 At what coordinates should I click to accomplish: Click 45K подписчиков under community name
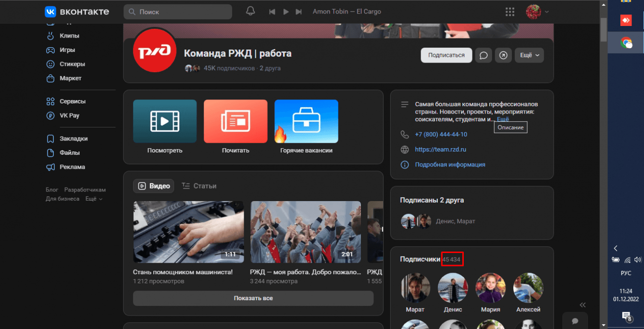(x=229, y=68)
